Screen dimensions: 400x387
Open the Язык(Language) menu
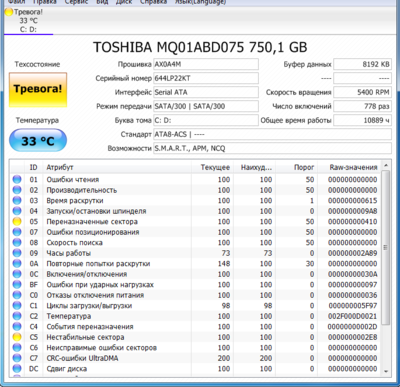click(200, 2)
